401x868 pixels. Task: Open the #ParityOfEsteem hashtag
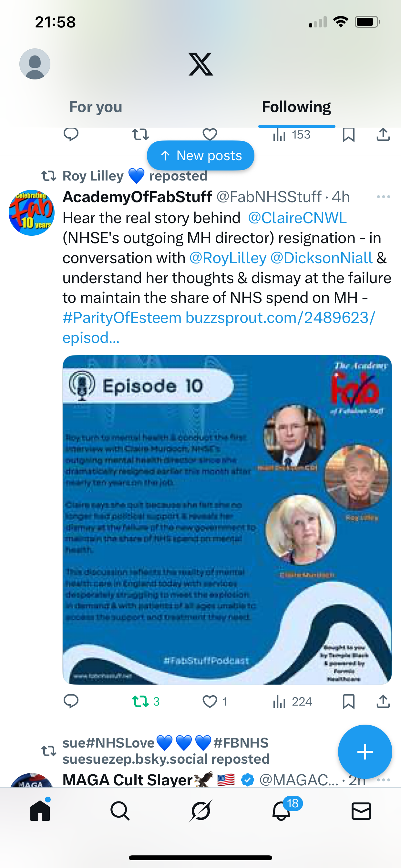click(122, 318)
